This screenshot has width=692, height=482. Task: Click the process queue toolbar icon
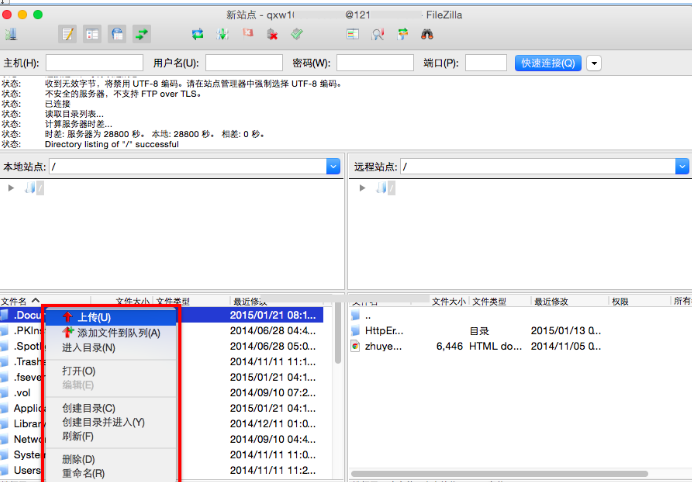[222, 34]
